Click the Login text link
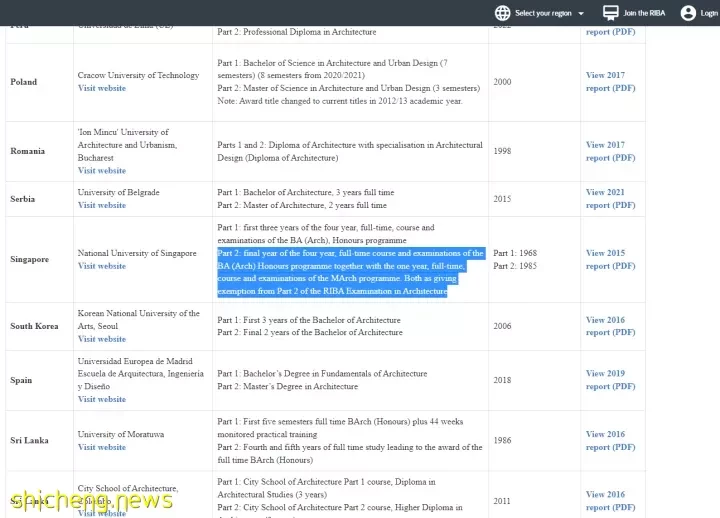This screenshot has width=720, height=518. pos(709,13)
